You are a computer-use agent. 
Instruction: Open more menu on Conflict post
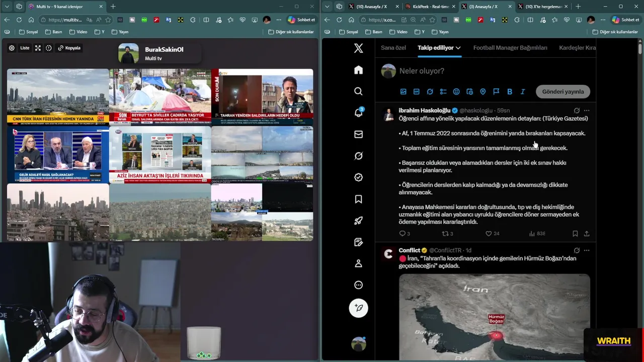587,250
